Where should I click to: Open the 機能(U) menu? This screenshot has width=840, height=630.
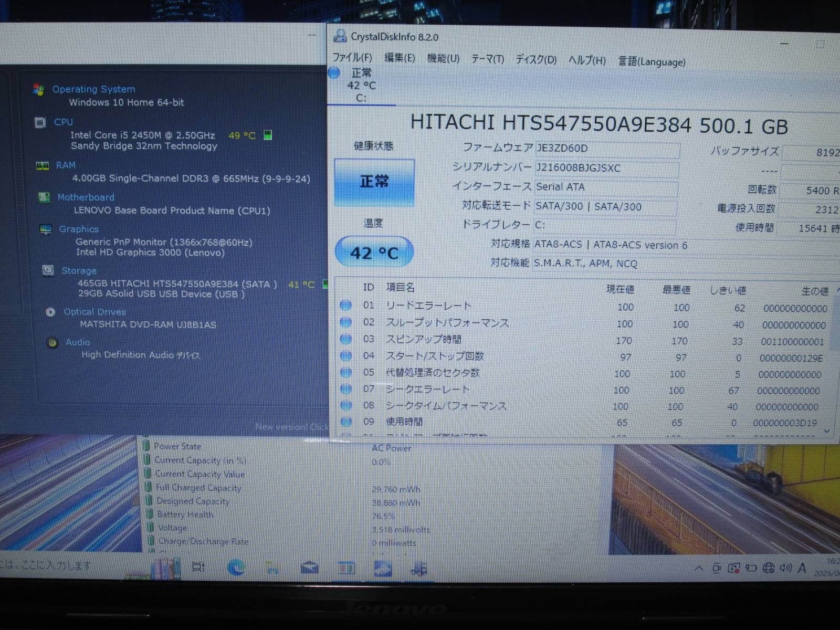pos(443,58)
